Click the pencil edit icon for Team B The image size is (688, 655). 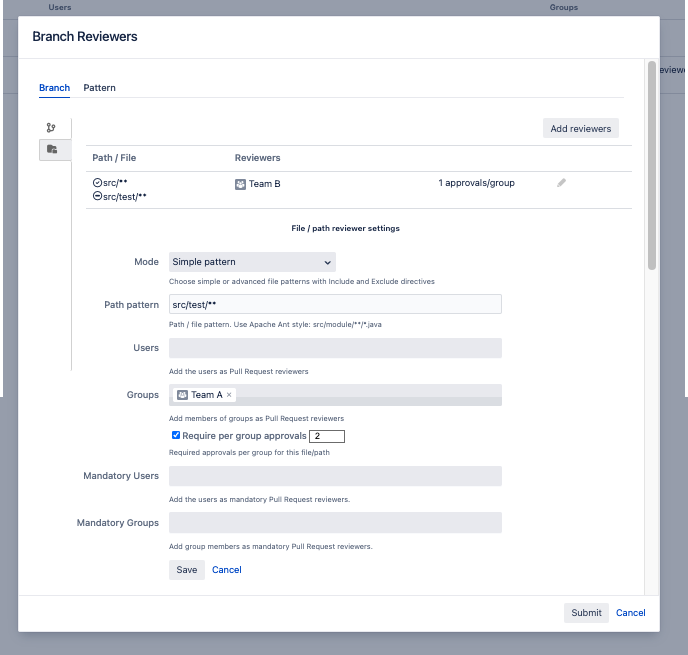[561, 183]
